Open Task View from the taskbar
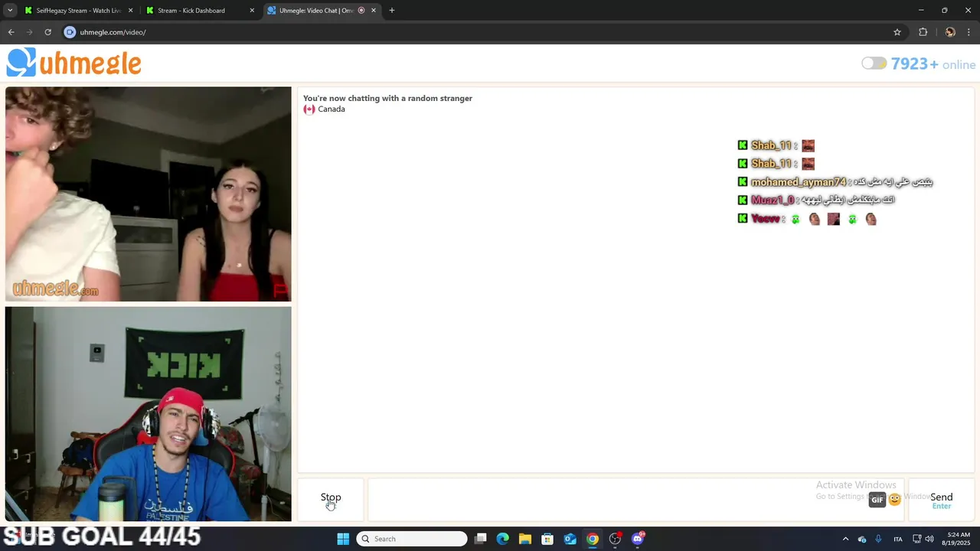The height and width of the screenshot is (551, 980). (481, 539)
